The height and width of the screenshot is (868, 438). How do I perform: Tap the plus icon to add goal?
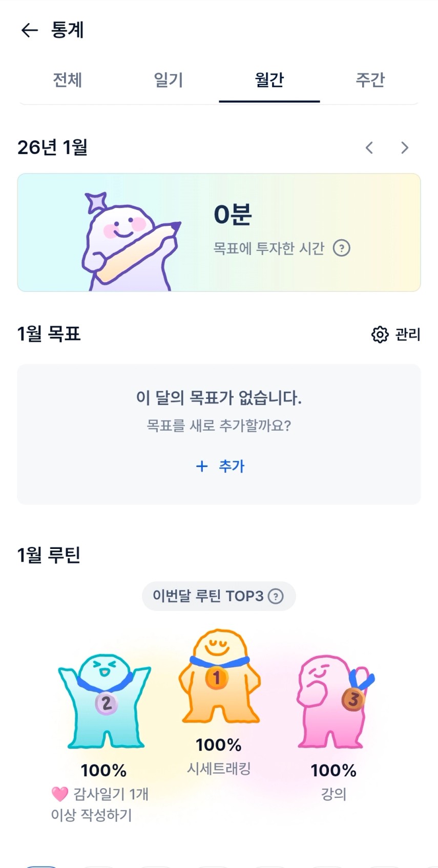point(202,466)
